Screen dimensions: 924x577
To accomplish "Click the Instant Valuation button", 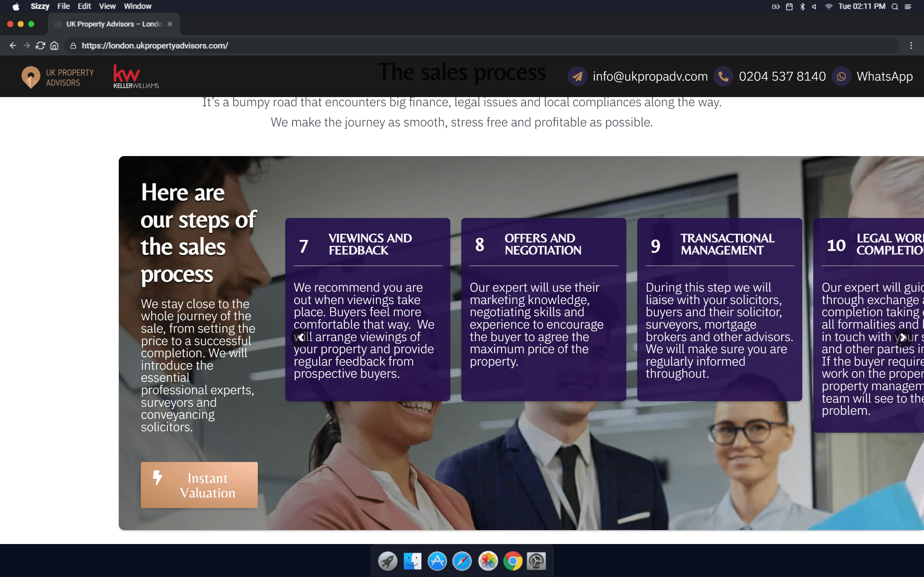I will pos(199,485).
